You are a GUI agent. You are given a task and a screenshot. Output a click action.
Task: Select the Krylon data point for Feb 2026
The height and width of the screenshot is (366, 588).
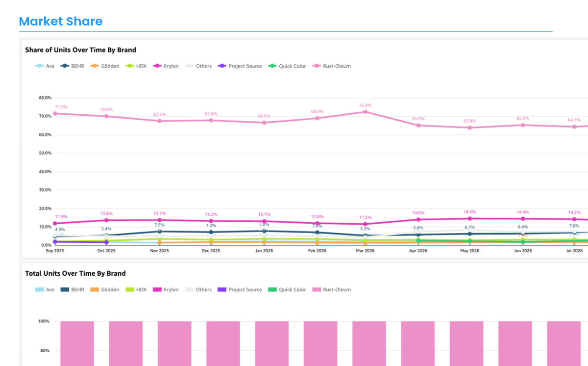[317, 223]
